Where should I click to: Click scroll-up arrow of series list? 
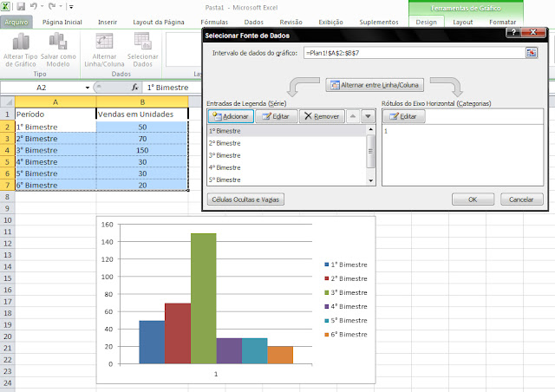coord(370,129)
